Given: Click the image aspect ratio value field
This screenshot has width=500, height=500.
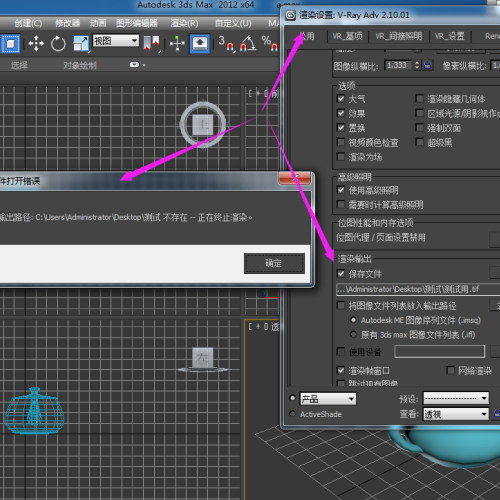Looking at the screenshot, I should [398, 65].
